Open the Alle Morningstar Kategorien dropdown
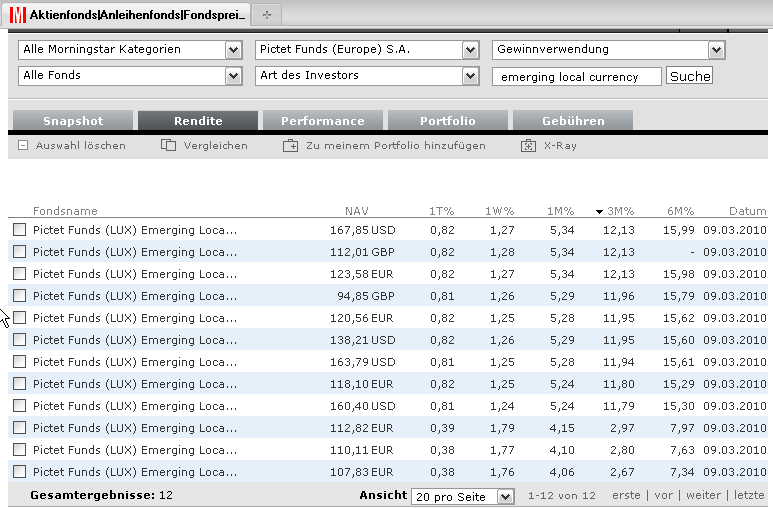The image size is (773, 508). point(130,50)
